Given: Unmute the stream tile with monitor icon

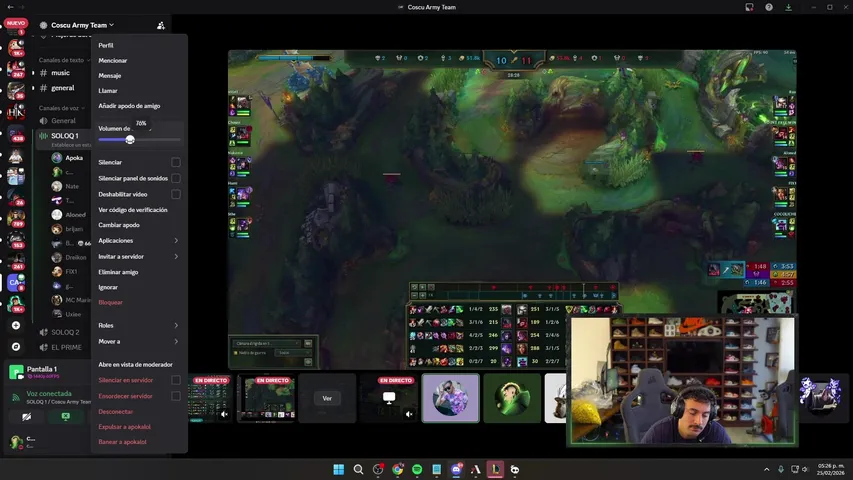Looking at the screenshot, I should (x=409, y=414).
